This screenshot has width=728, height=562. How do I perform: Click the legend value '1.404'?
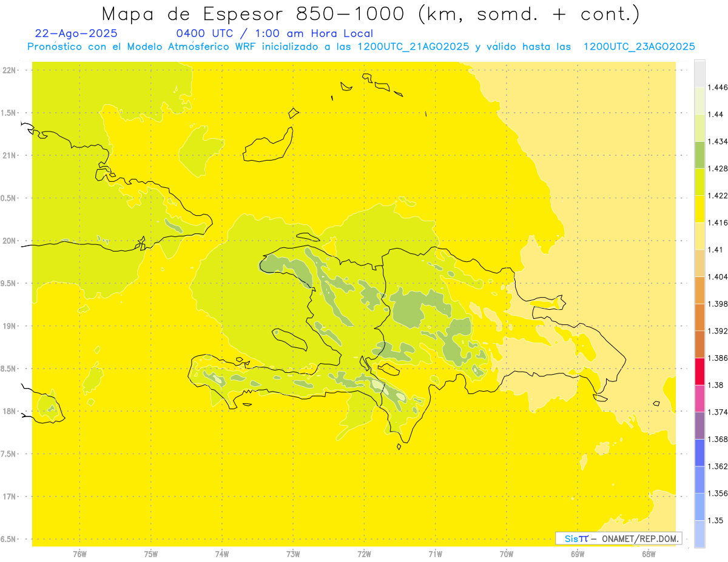coord(718,277)
